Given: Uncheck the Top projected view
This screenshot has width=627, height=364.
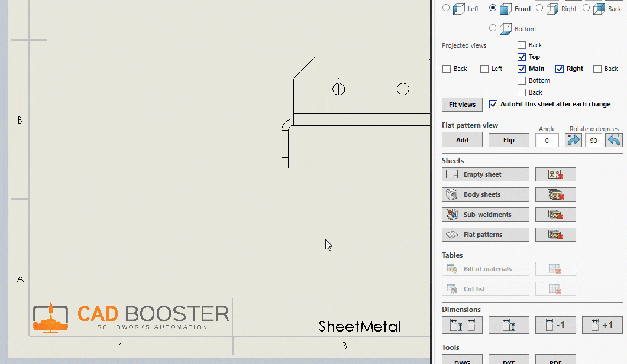Looking at the screenshot, I should [522, 57].
